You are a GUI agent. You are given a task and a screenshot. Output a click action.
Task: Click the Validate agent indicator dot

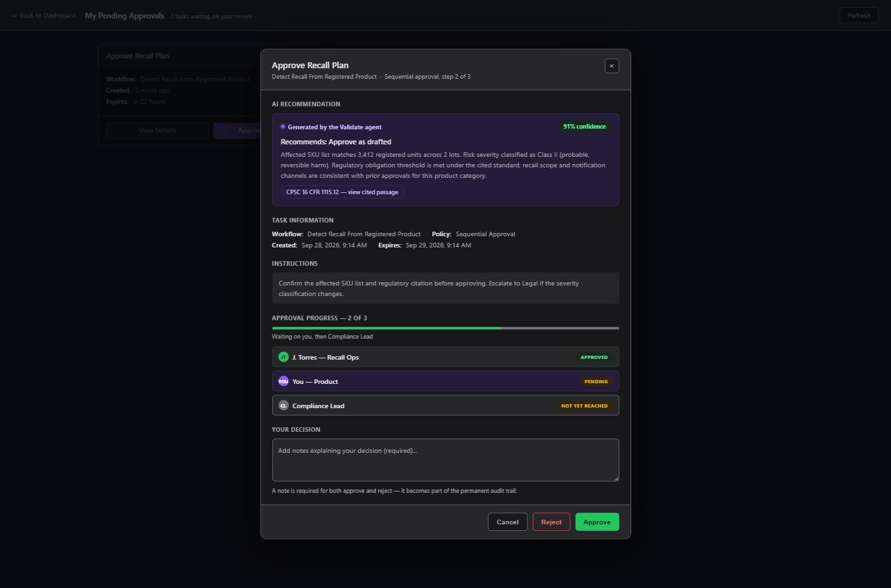(x=283, y=127)
